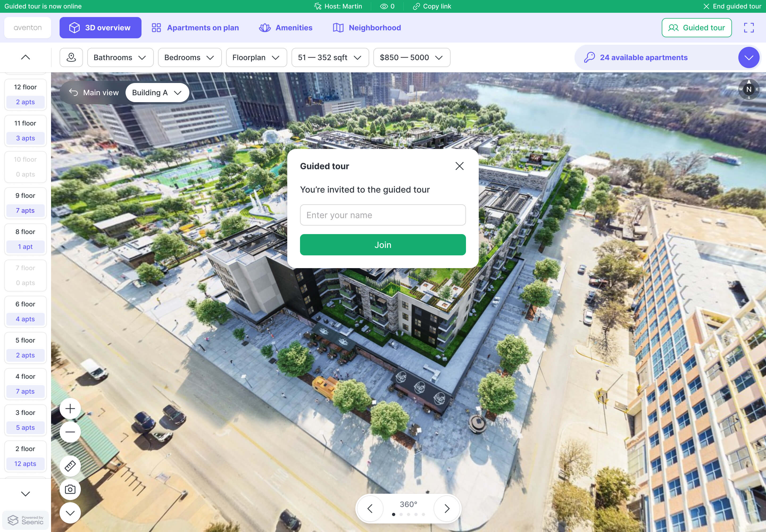The width and height of the screenshot is (766, 532).
Task: Enter fullscreen mode via corner brackets icon
Action: click(x=749, y=28)
